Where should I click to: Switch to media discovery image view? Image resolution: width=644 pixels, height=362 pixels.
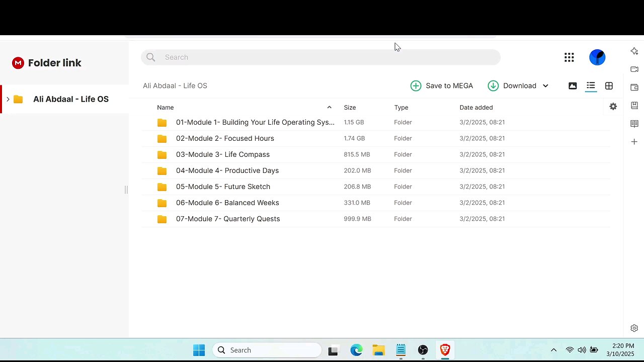(x=573, y=86)
